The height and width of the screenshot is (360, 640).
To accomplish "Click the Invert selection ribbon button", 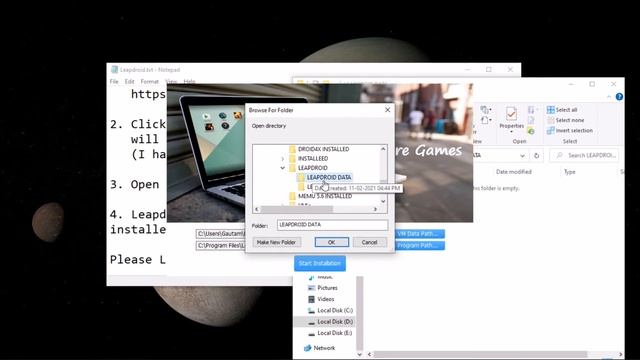I will pyautogui.click(x=570, y=131).
